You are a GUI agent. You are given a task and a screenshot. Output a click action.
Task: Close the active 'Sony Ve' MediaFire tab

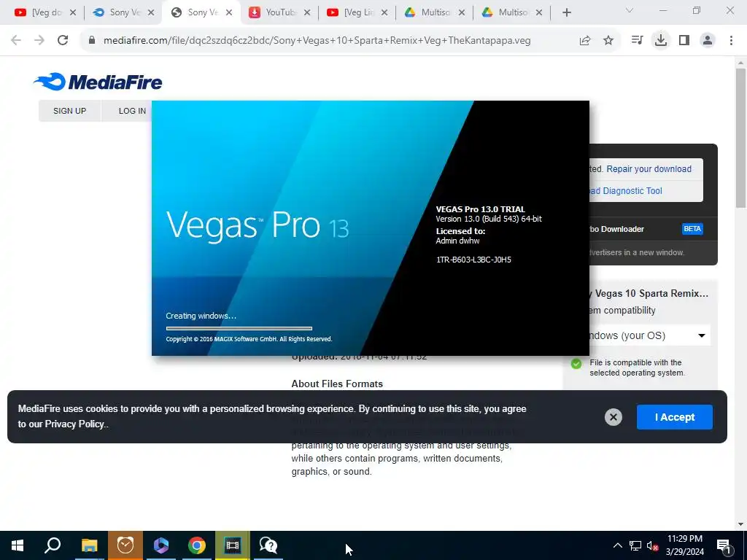(229, 12)
